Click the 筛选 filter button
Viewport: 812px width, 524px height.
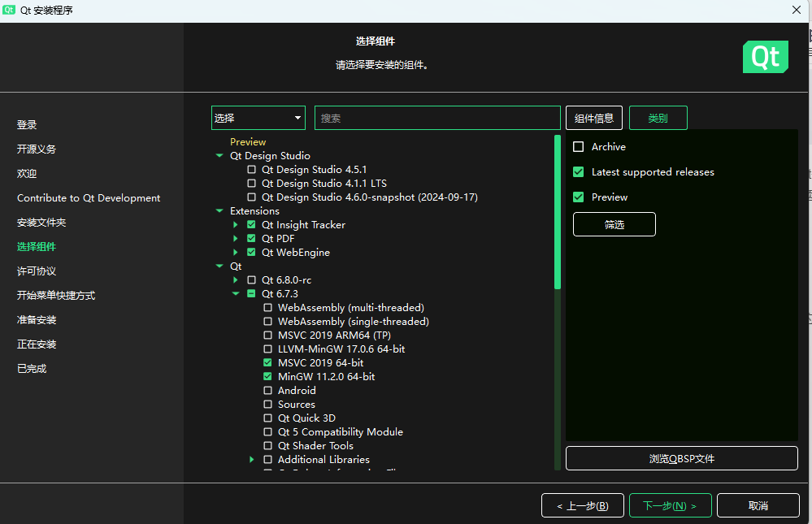click(614, 224)
